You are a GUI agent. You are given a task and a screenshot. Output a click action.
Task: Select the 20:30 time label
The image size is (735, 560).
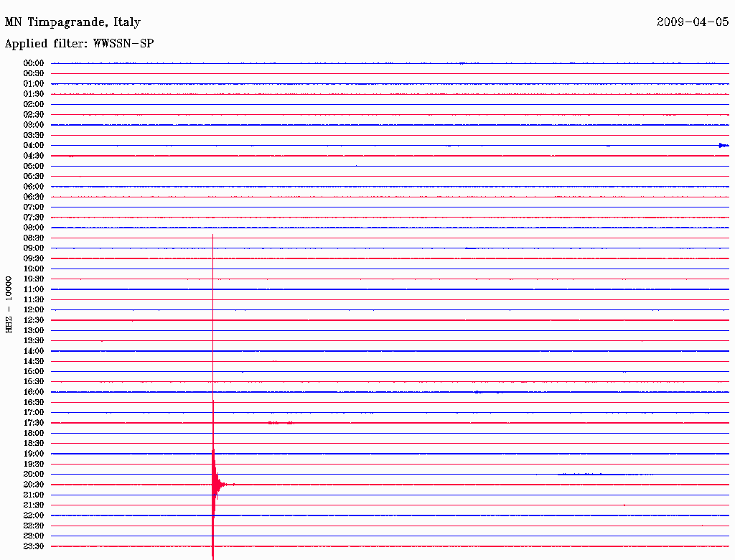(x=34, y=485)
